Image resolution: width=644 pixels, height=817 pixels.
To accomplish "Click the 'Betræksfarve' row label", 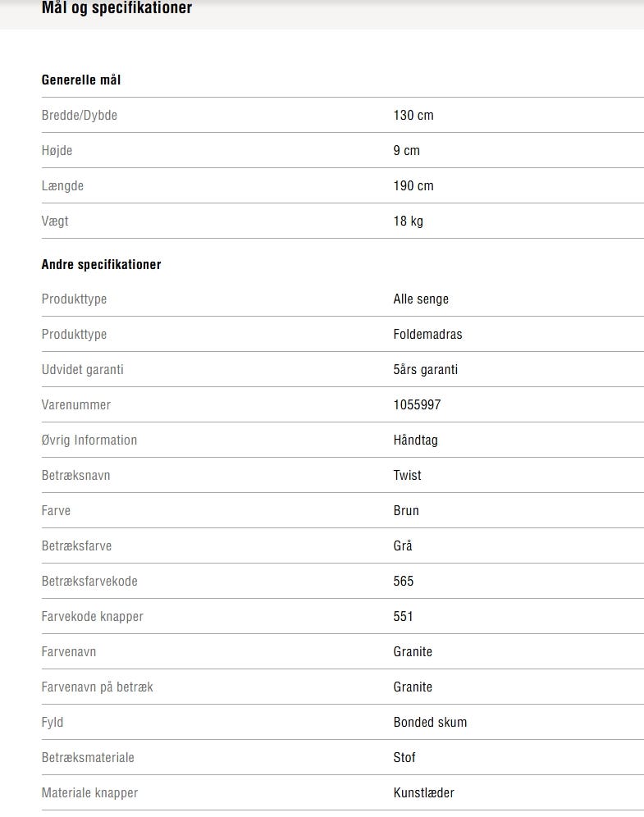I will (77, 546).
